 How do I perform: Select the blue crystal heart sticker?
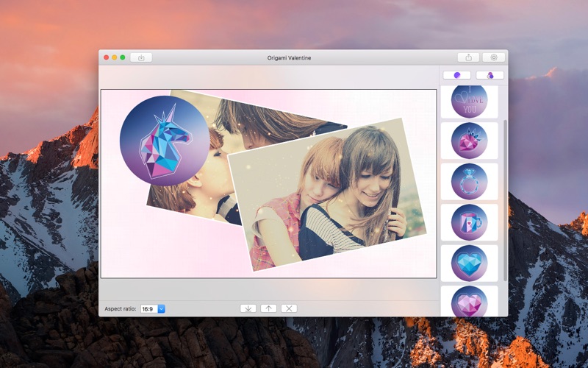tap(469, 263)
